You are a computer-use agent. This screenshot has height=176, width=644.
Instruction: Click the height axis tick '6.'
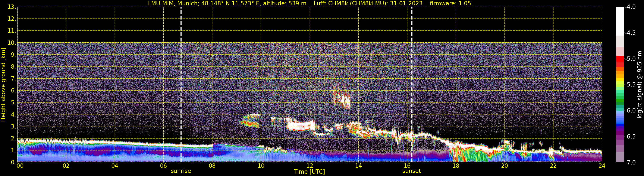tap(13, 91)
